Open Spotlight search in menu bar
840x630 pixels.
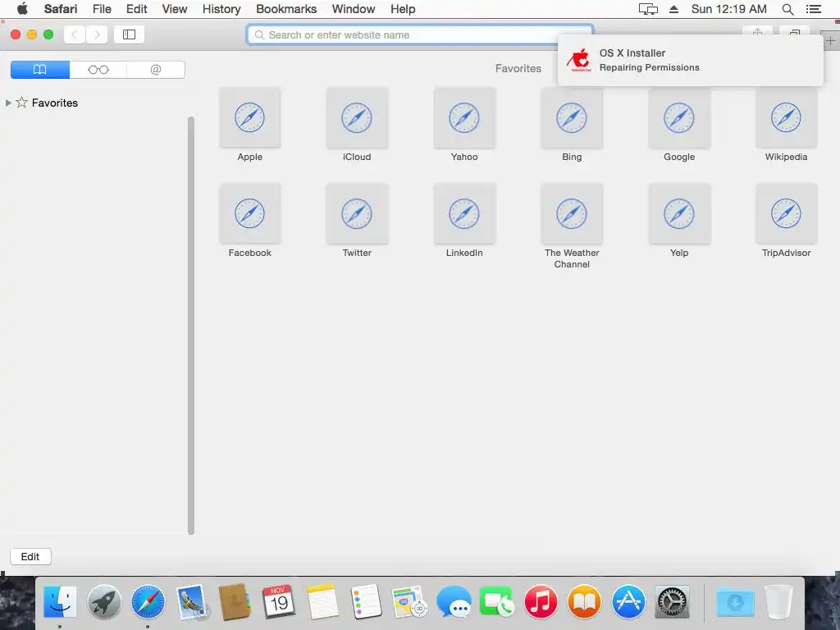(x=787, y=9)
